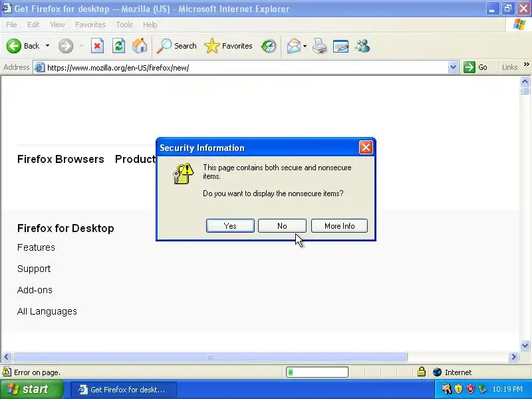This screenshot has width=532, height=399.
Task: Open the Add-ons link
Action: coord(35,290)
